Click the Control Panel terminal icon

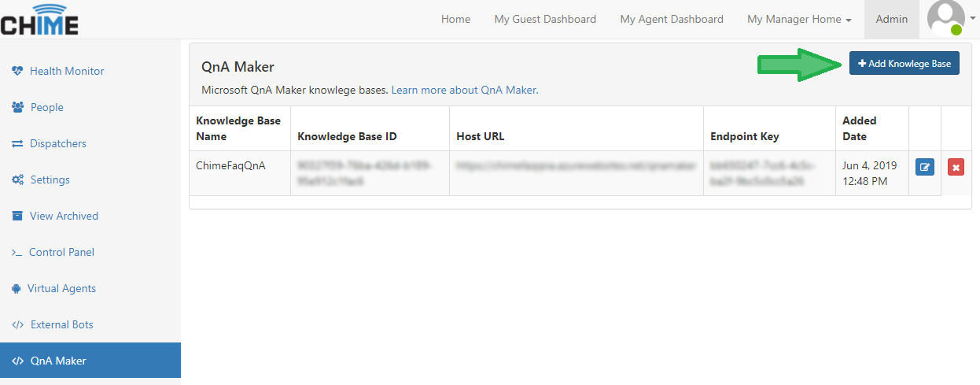pos(17,252)
